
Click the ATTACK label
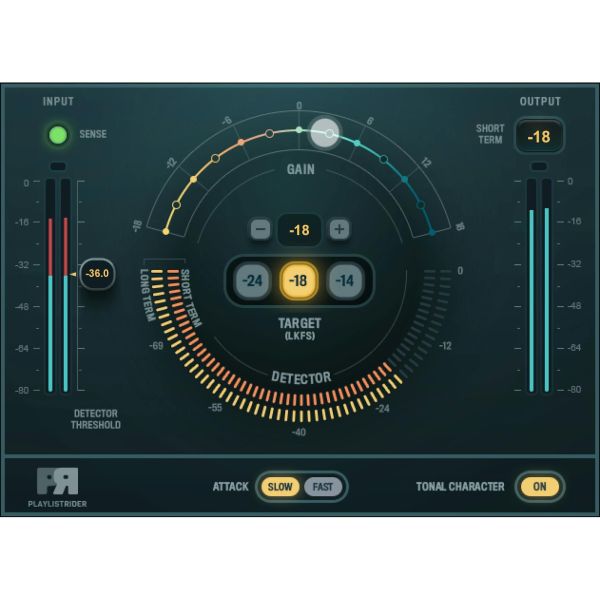(231, 487)
